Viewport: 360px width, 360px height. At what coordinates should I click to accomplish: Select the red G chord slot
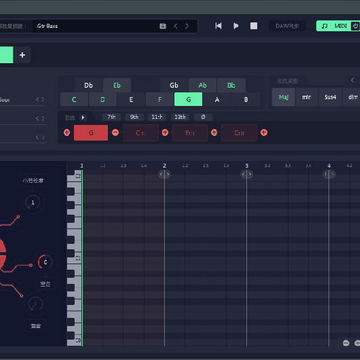[91, 133]
